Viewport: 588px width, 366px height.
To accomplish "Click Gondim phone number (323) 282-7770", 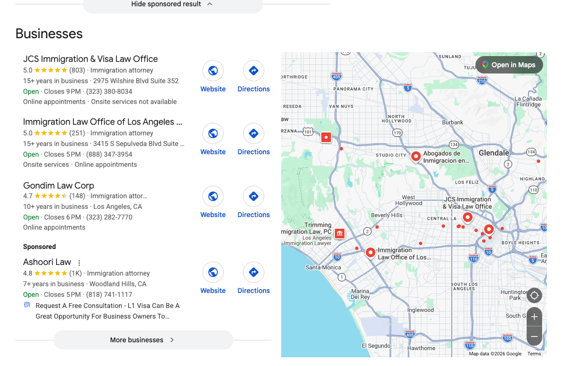I will pos(109,217).
